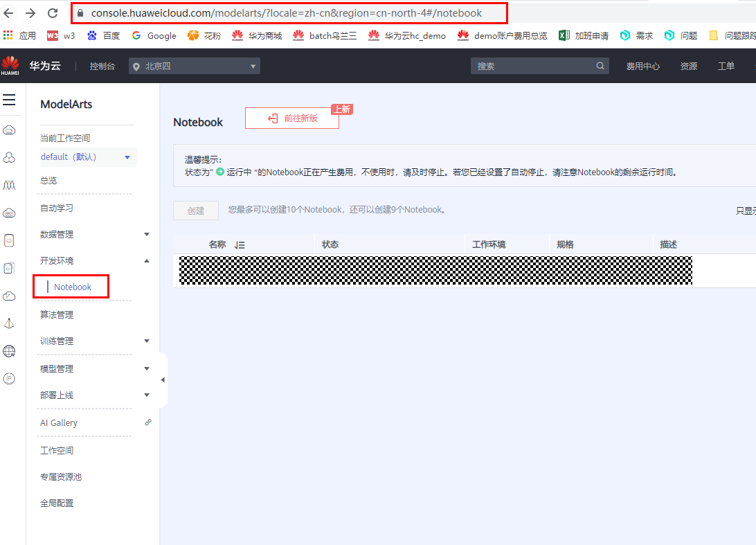Image resolution: width=756 pixels, height=545 pixels.
Task: Open the apps grid bookmark icon
Action: (8, 35)
